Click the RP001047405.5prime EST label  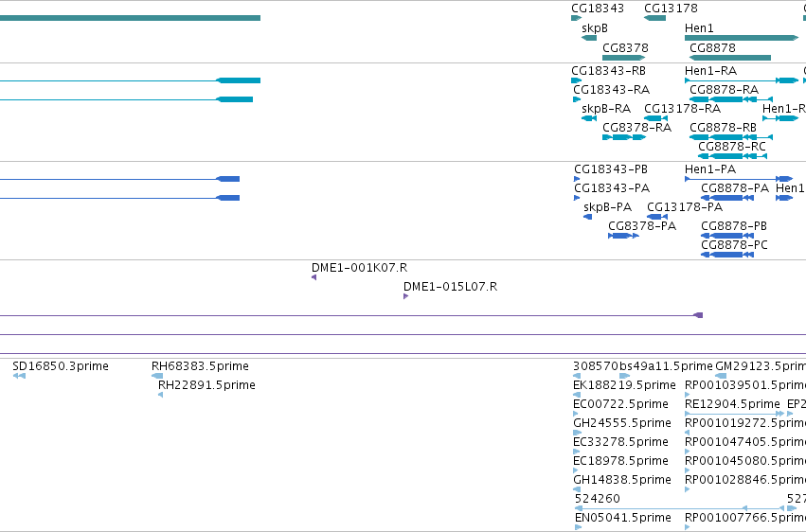pyautogui.click(x=745, y=442)
